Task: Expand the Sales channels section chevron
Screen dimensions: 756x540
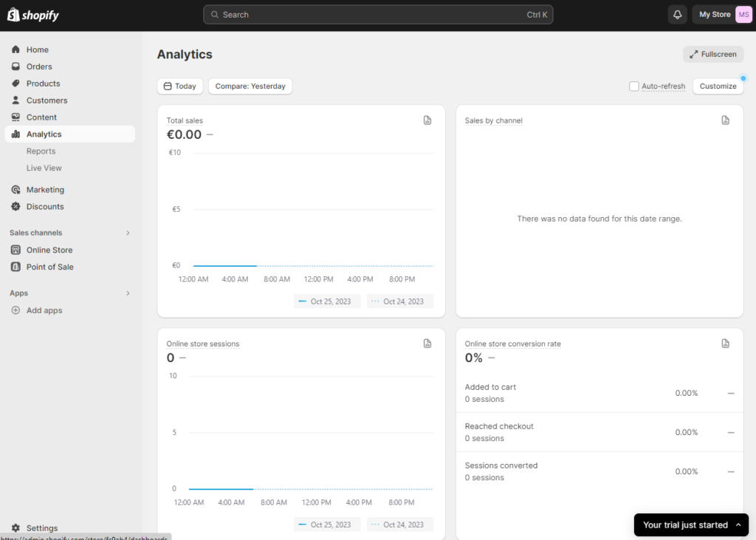Action: [x=128, y=233]
